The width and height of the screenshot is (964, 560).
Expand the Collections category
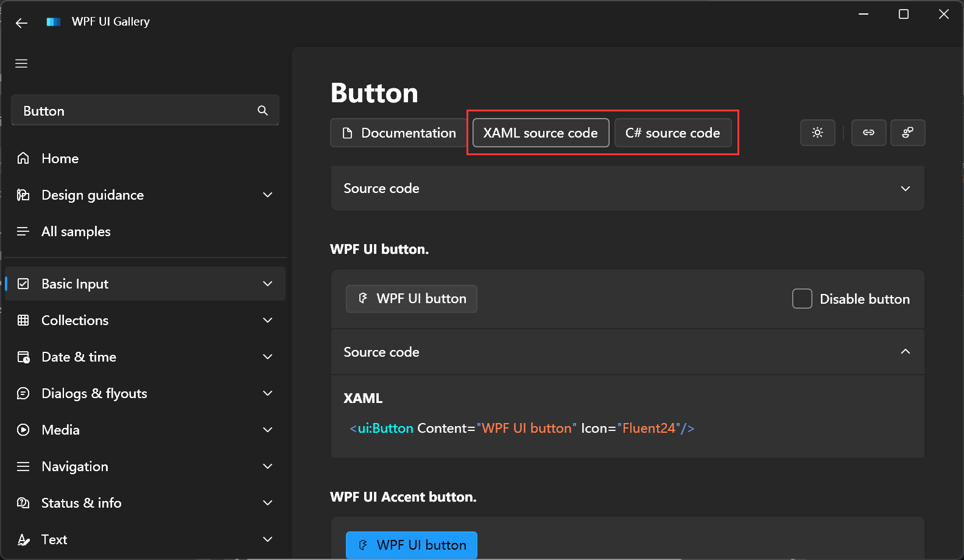point(267,320)
